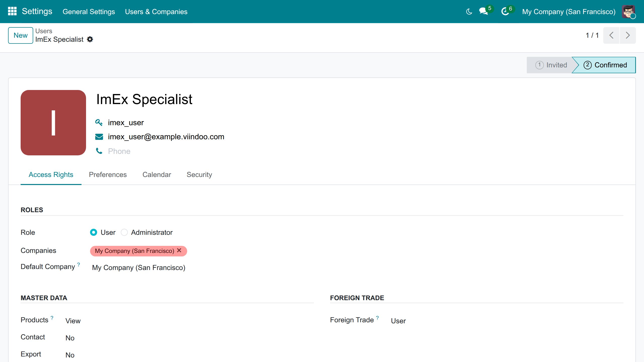The height and width of the screenshot is (362, 644).
Task: Show help tooltip for Foreign Trade
Action: pyautogui.click(x=377, y=318)
